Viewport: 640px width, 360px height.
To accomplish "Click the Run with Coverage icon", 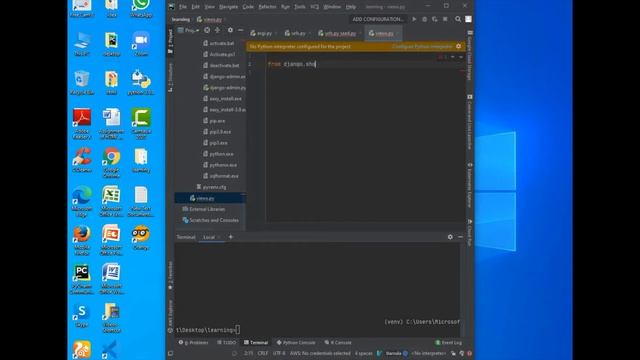I will coord(435,19).
